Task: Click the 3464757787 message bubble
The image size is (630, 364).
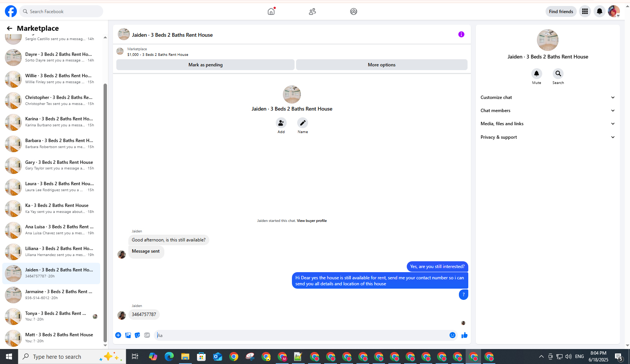Action: point(144,315)
